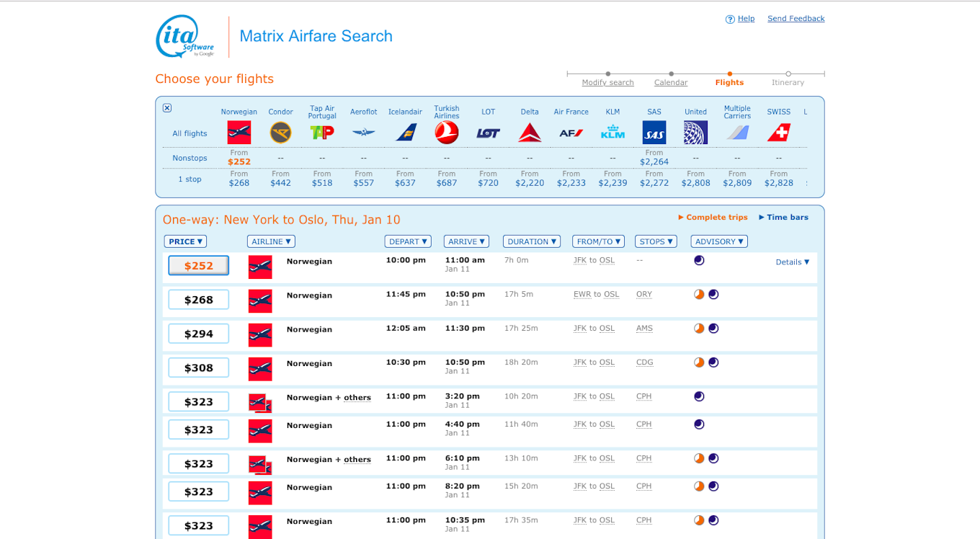Click the Icelandair logo icon
980x539 pixels.
point(406,133)
